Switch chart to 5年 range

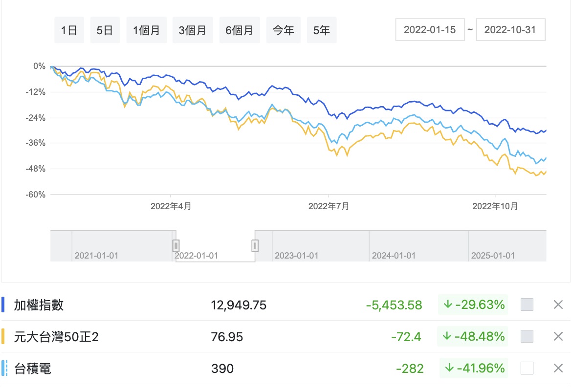click(x=322, y=30)
